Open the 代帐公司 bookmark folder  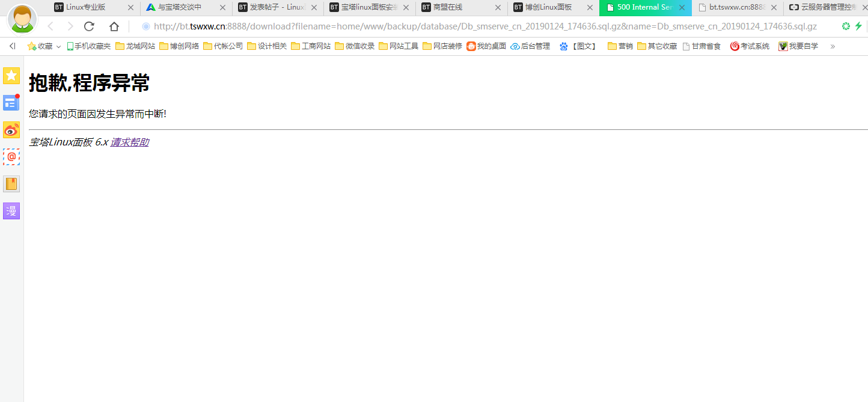(223, 46)
